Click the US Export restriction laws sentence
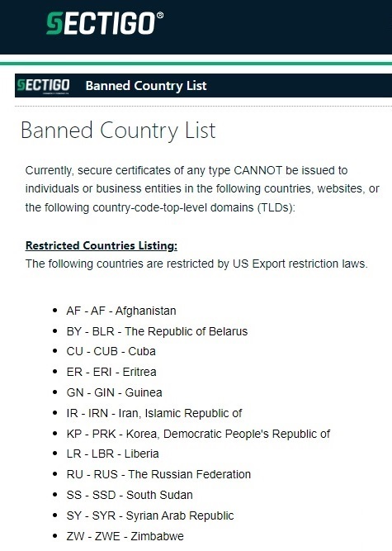The height and width of the screenshot is (551, 392). [x=196, y=264]
